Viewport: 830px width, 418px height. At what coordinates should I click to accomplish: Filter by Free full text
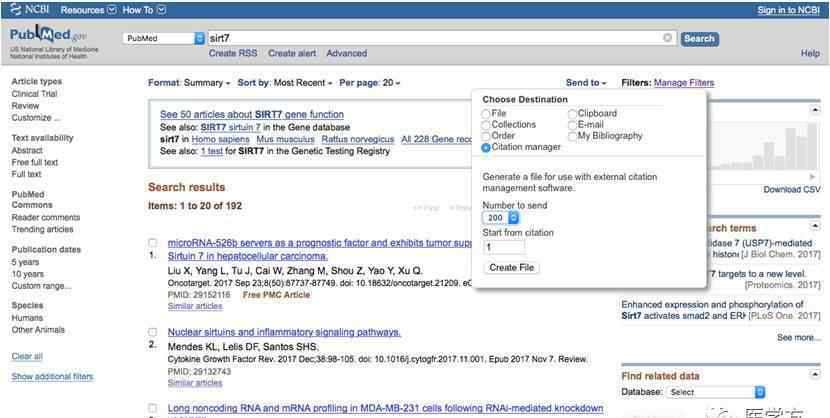[34, 162]
